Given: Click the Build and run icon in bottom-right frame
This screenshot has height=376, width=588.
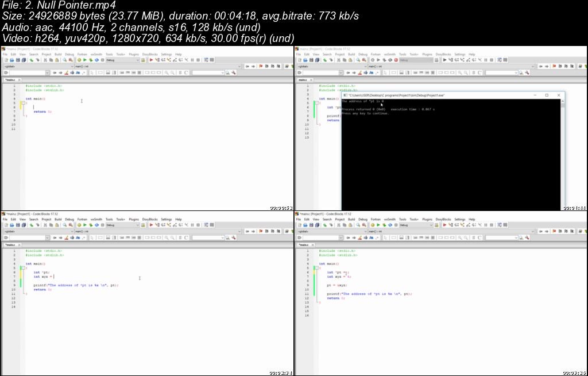Looking at the screenshot, I should pos(384,225).
